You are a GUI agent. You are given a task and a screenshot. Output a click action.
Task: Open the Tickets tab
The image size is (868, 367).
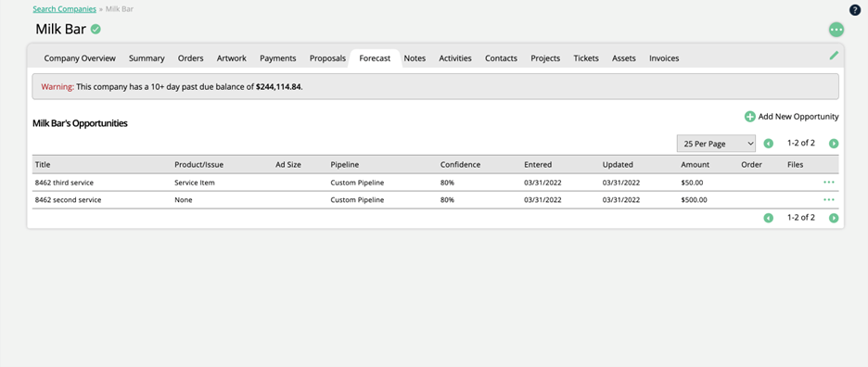tap(586, 58)
